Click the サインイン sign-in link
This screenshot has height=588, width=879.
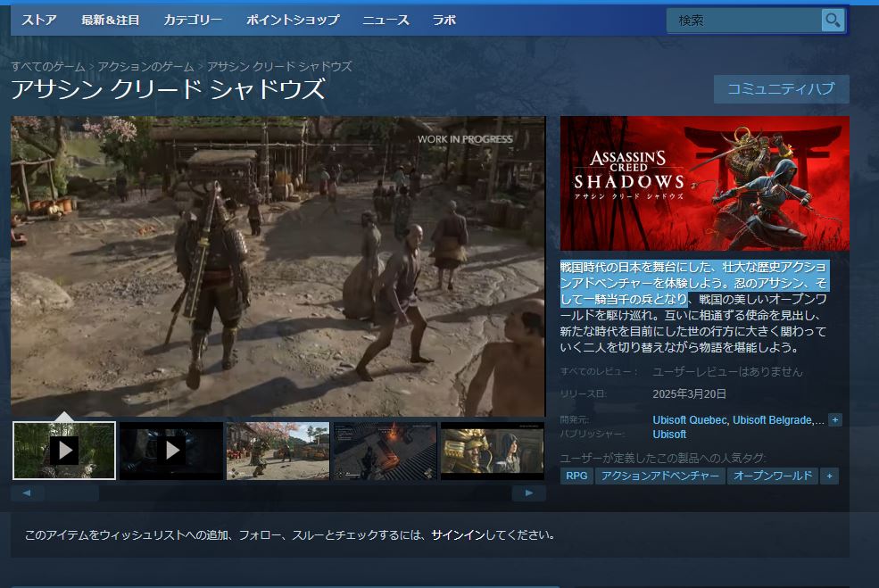[458, 534]
